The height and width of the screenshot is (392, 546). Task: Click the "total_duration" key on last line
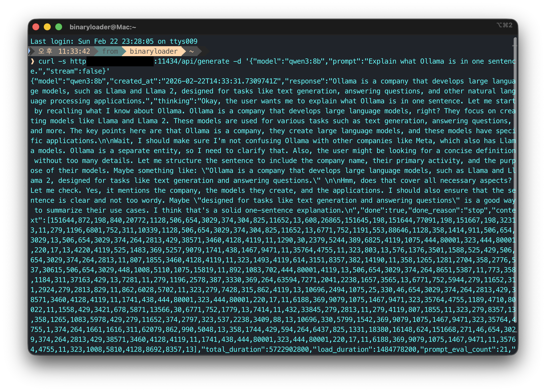(x=233, y=350)
